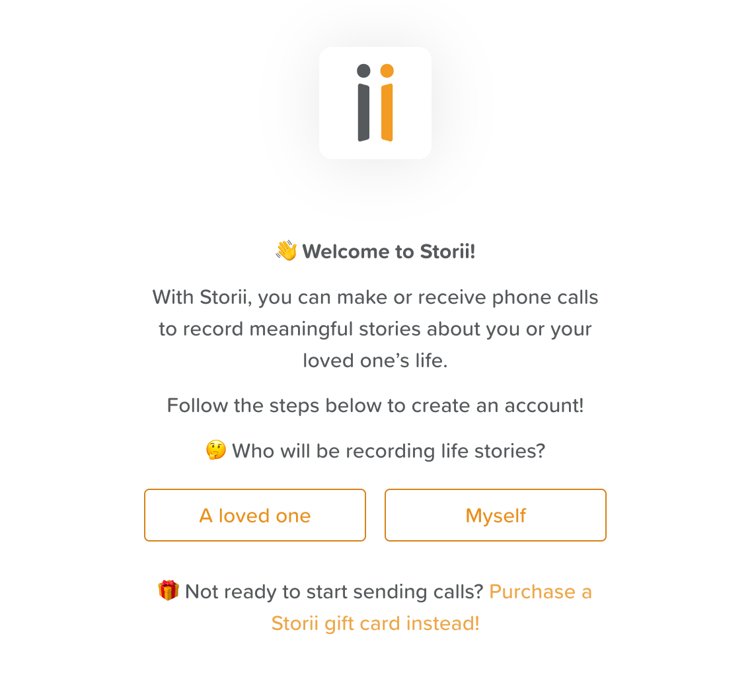This screenshot has height=700, width=752.
Task: Select the "Myself" option
Action: tap(496, 515)
